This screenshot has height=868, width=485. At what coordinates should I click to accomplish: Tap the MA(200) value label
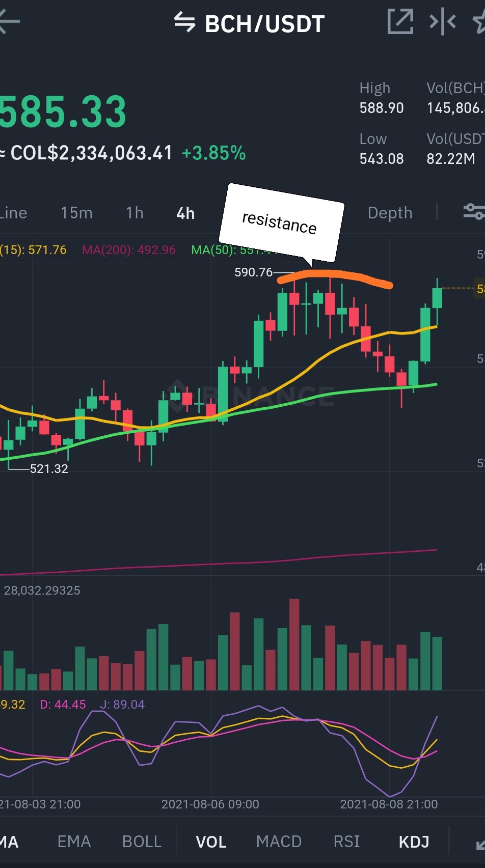click(x=128, y=250)
